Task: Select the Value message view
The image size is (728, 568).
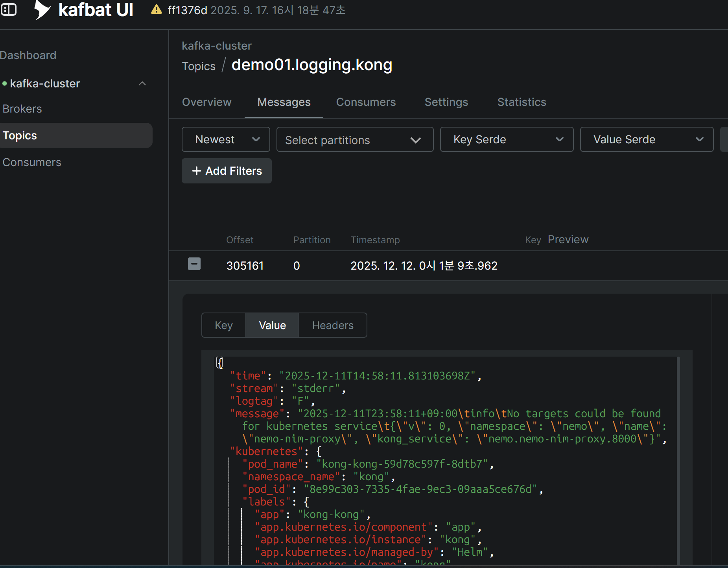Action: tap(272, 325)
